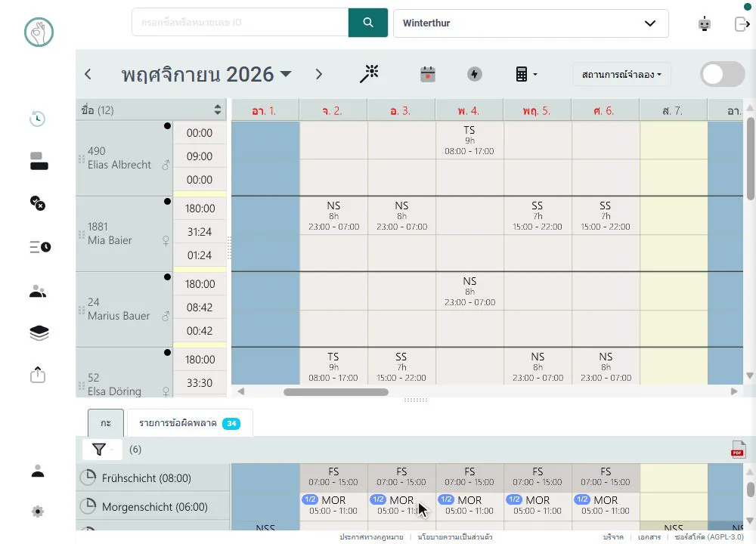Click the horizontal schedule scrollbar thumb
The width and height of the screenshot is (756, 544).
click(x=336, y=391)
